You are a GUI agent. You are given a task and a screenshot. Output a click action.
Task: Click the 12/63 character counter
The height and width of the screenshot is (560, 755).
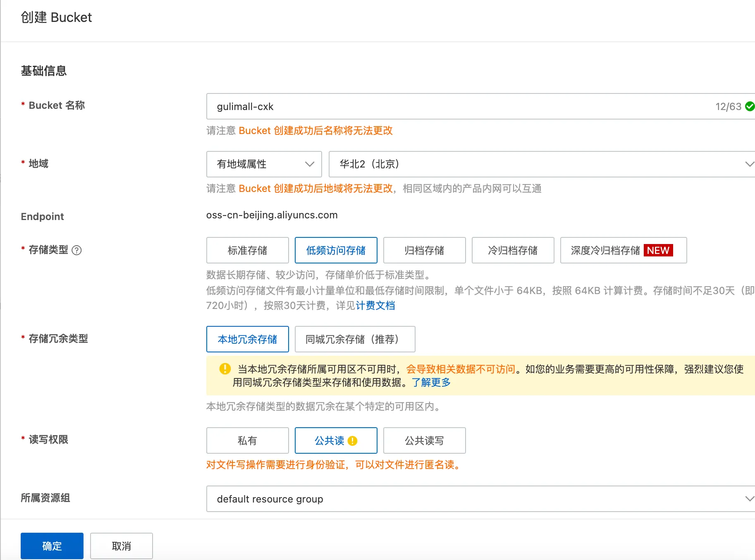pyautogui.click(x=728, y=107)
